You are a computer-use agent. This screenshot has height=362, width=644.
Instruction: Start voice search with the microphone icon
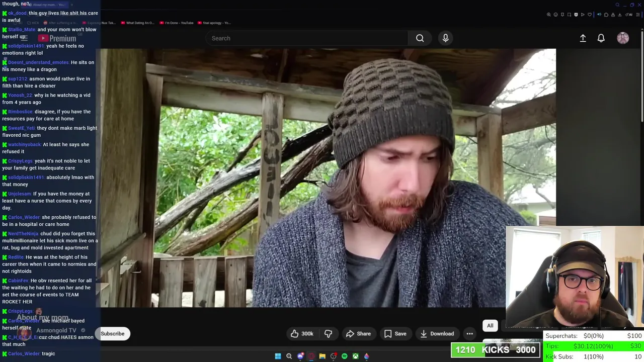pos(445,38)
